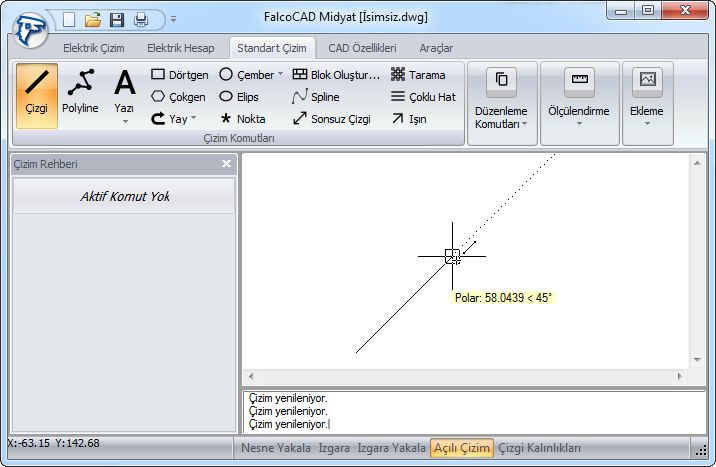Select the Çember circle tool
Viewport: 716px width, 467px height.
[x=247, y=75]
